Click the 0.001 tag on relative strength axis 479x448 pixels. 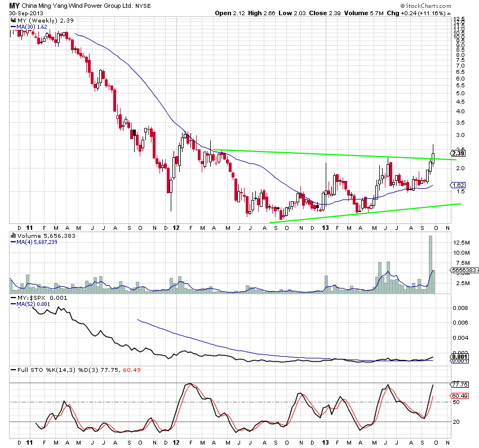(x=459, y=357)
